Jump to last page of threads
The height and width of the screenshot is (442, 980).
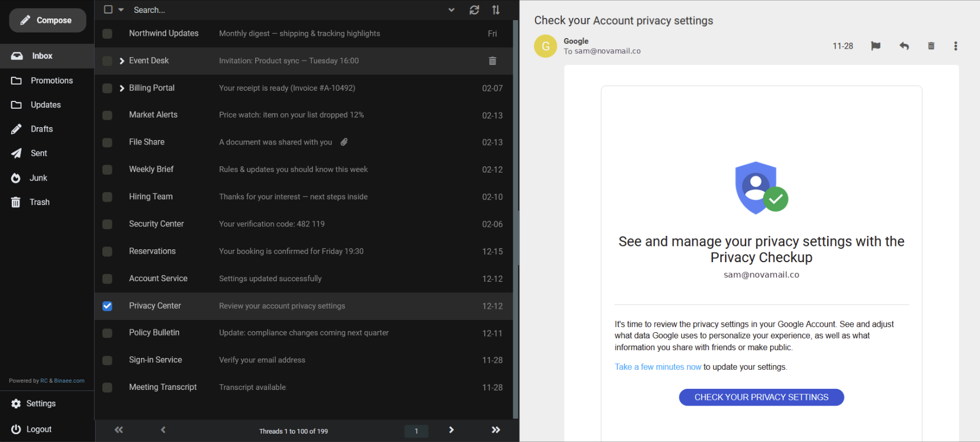[x=495, y=430]
